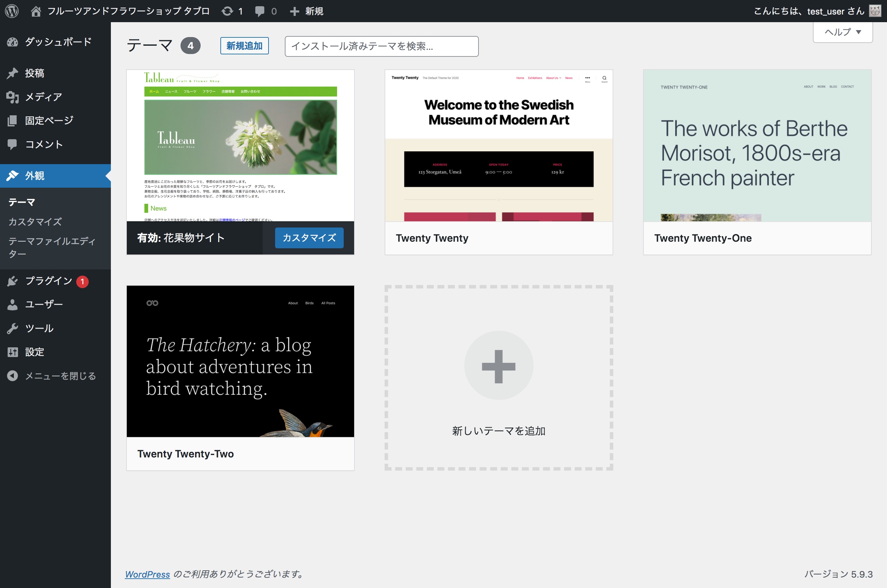Open comments bubble icon in admin bar

coord(260,11)
